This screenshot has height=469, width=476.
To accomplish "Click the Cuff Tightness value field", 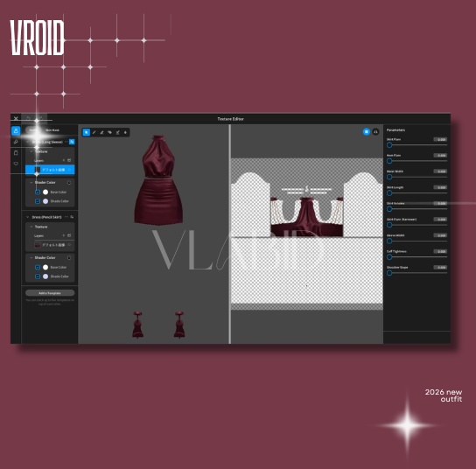I will point(440,251).
